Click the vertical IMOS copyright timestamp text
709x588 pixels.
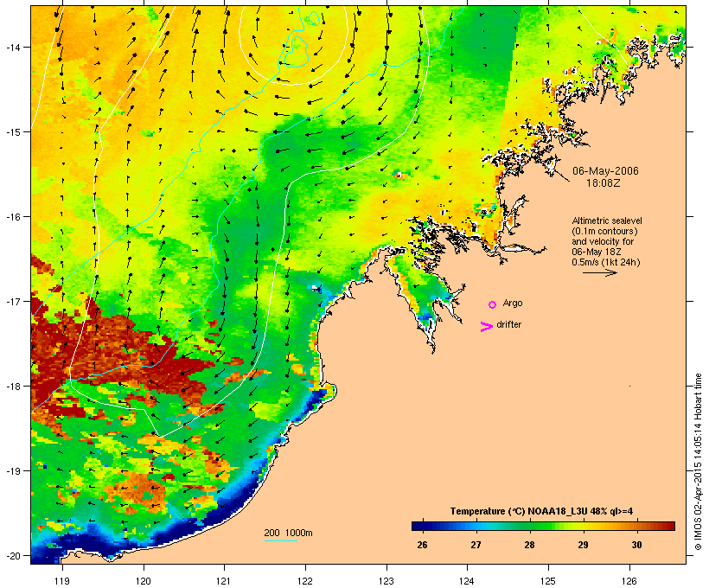[698, 462]
